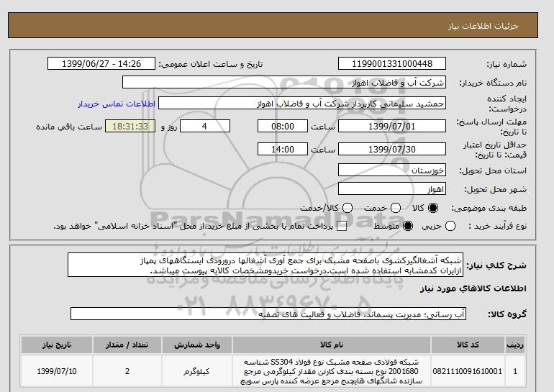Tick the Islamic treasury bonds payment checkbox
554x392 pixels.
342,227
